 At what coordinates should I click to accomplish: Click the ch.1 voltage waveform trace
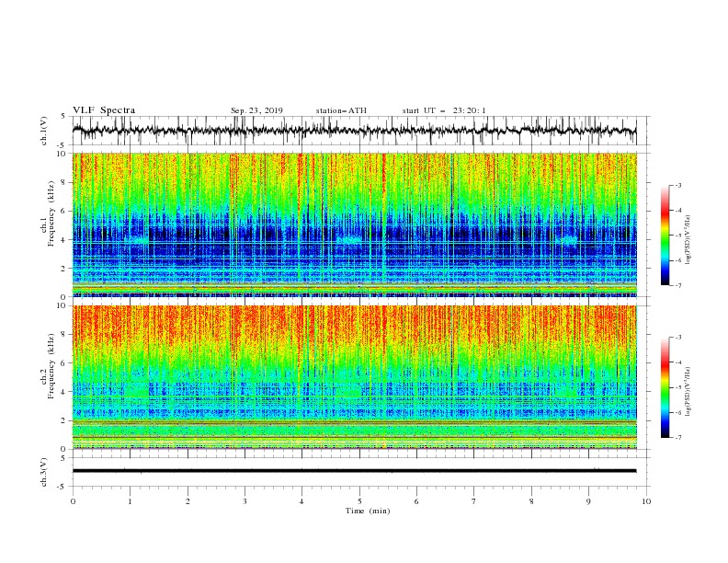coord(354,131)
